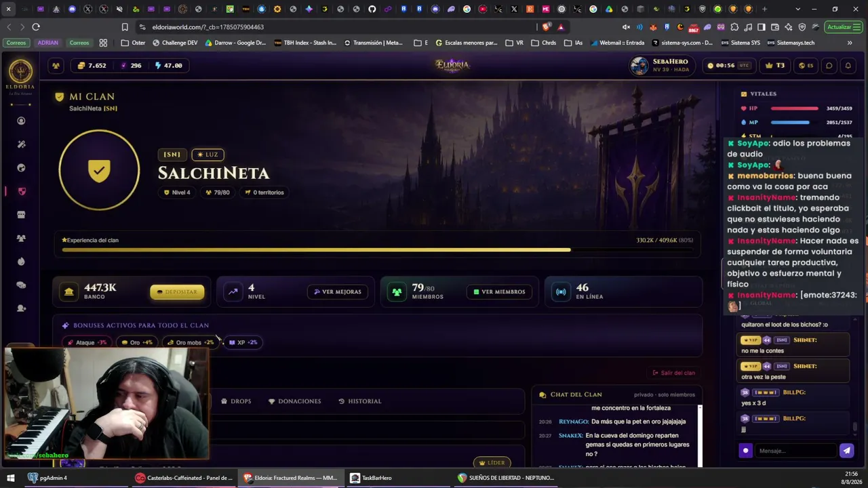Toggle the browser sidebar panel icon
868x488 pixels.
click(762, 27)
